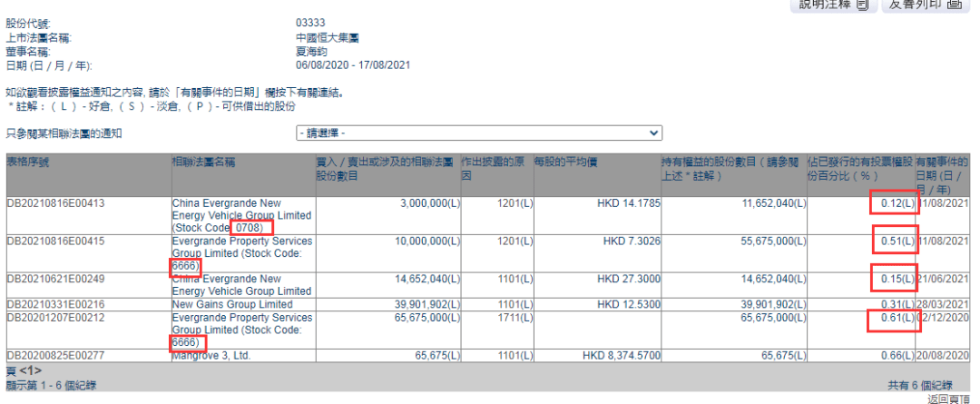Click the 55,675,000(L) shares held cell
Viewport: 980px width, 404px height.
click(x=774, y=241)
